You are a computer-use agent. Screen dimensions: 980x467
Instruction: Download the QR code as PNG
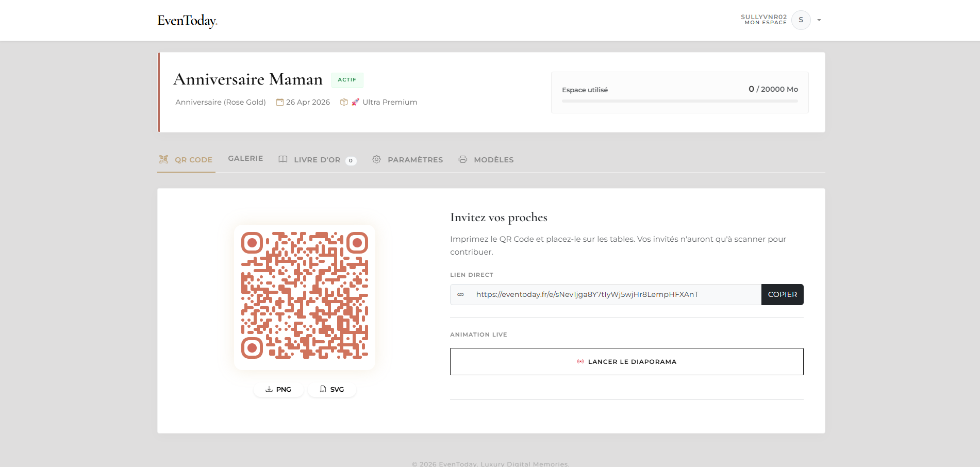pyautogui.click(x=278, y=389)
